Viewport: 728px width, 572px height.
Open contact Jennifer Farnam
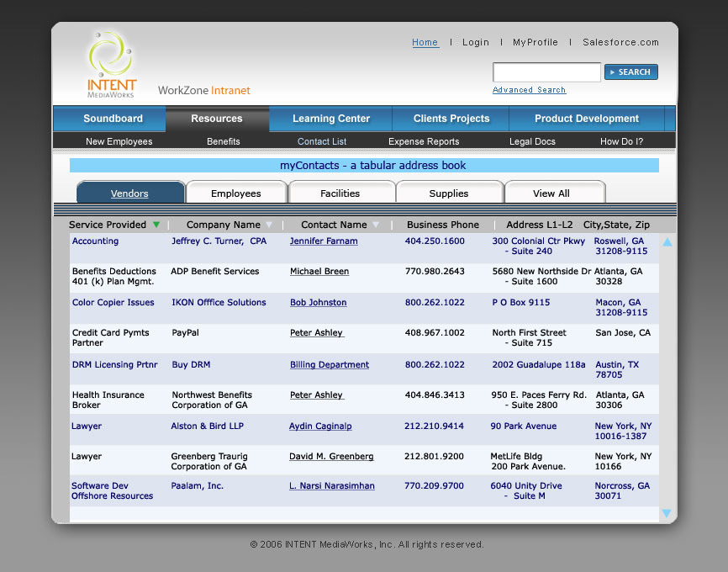(324, 241)
